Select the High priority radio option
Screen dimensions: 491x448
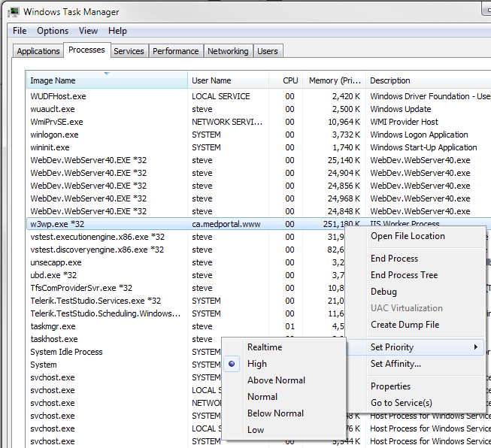(x=232, y=364)
